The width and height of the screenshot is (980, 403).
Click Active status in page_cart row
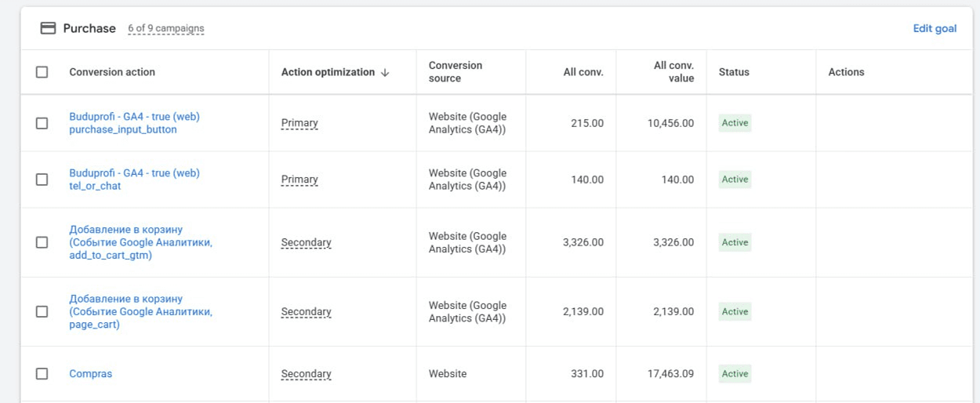tap(735, 311)
